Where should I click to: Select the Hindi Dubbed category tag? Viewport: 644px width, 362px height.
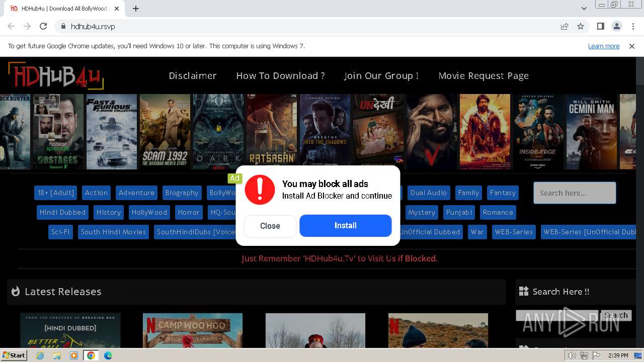click(62, 212)
